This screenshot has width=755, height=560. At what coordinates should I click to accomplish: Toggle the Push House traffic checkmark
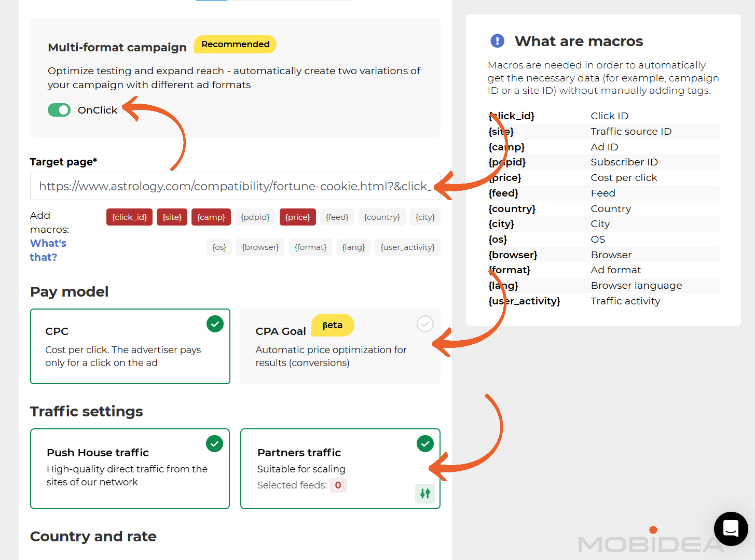[214, 444]
